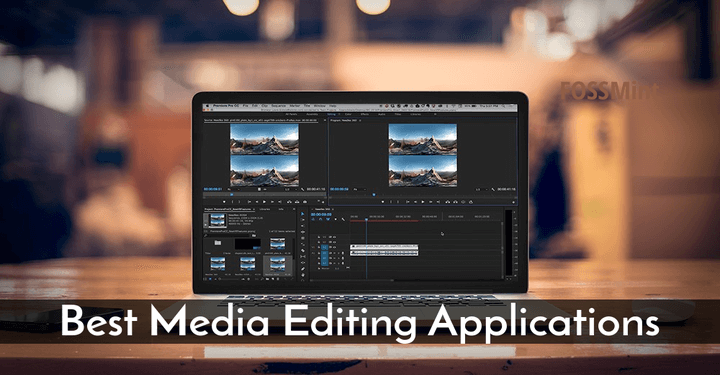The image size is (720, 375).
Task: Switch to the Editing workspace tab
Action: [x=332, y=114]
